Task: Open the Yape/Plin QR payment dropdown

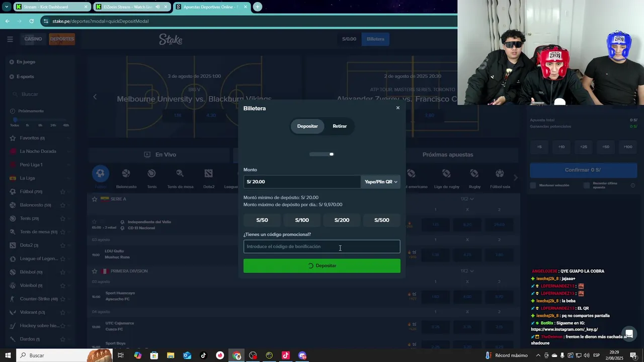Action: pyautogui.click(x=381, y=182)
